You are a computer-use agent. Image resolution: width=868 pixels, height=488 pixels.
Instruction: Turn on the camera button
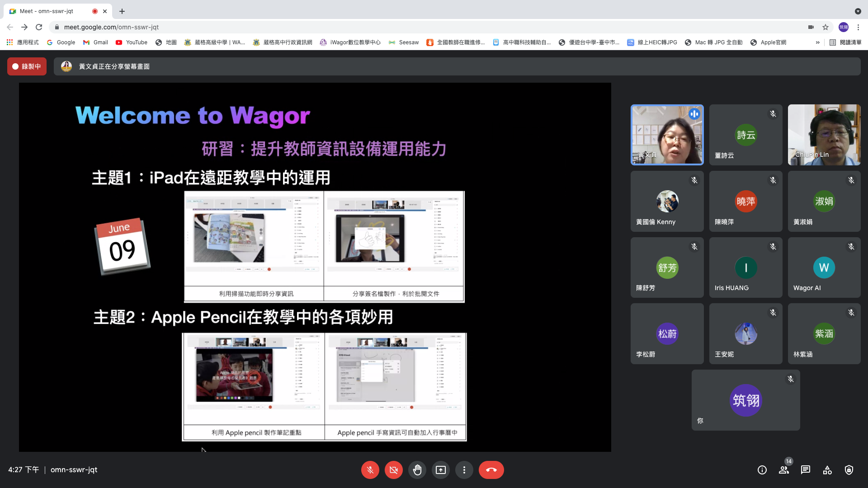click(x=393, y=470)
